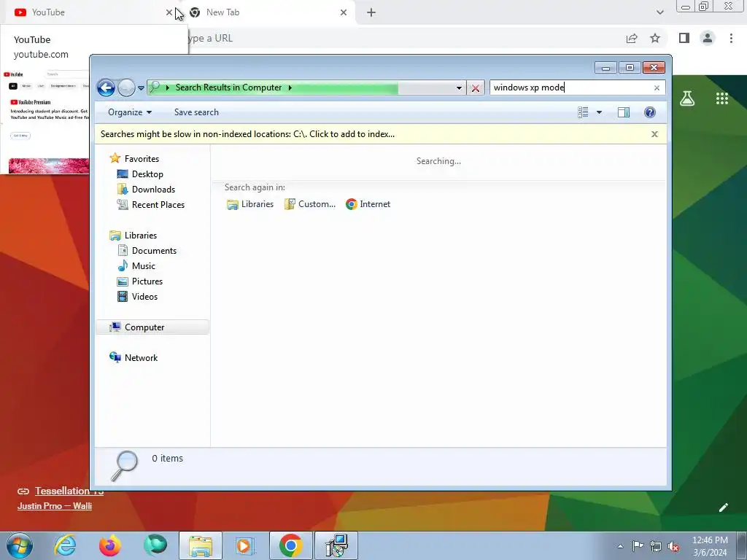Click the 'Search Results in Computer' breadcrumb
Viewport: 747px width, 560px height.
tap(228, 87)
